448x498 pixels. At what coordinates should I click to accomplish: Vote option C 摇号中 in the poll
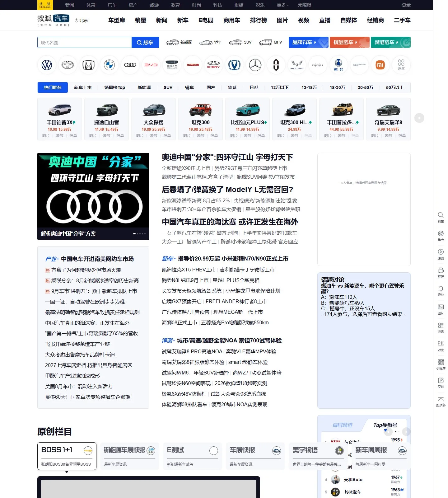[x=348, y=308]
